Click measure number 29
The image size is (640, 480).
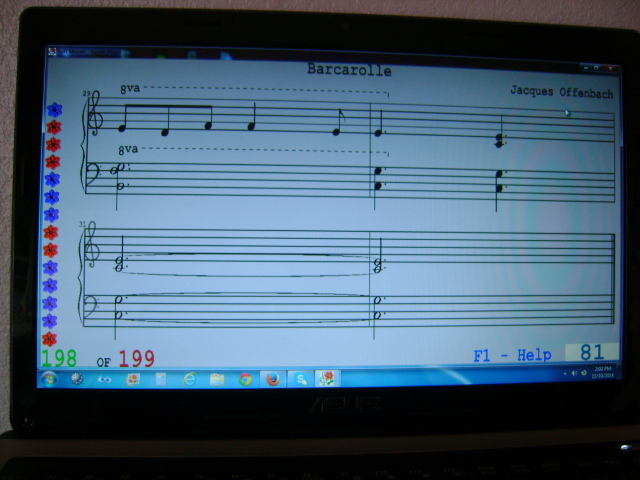(86, 93)
